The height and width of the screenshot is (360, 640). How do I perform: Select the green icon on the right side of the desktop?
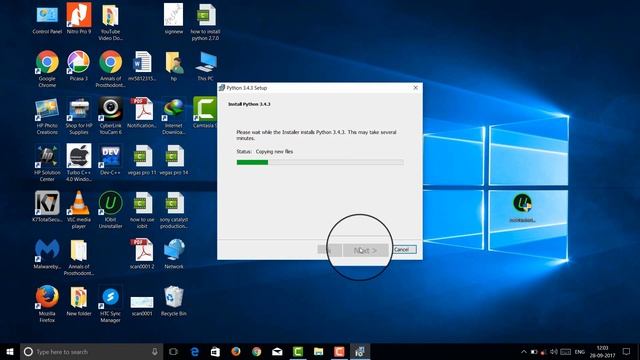point(522,208)
